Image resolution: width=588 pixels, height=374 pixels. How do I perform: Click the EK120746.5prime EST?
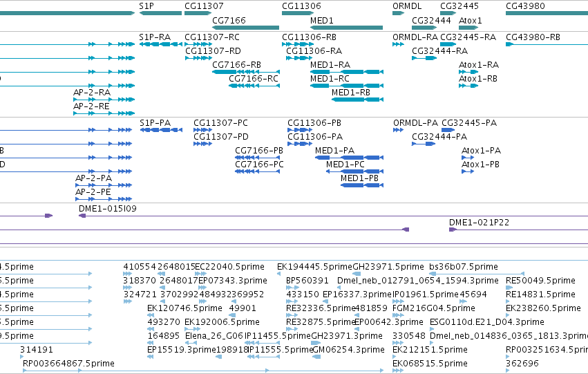pos(151,315)
